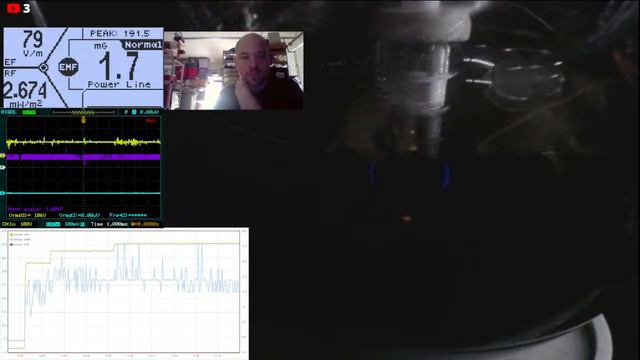The image size is (640, 360).
Task: Click the red status indicator on the oscilloscope
Action: (151, 121)
